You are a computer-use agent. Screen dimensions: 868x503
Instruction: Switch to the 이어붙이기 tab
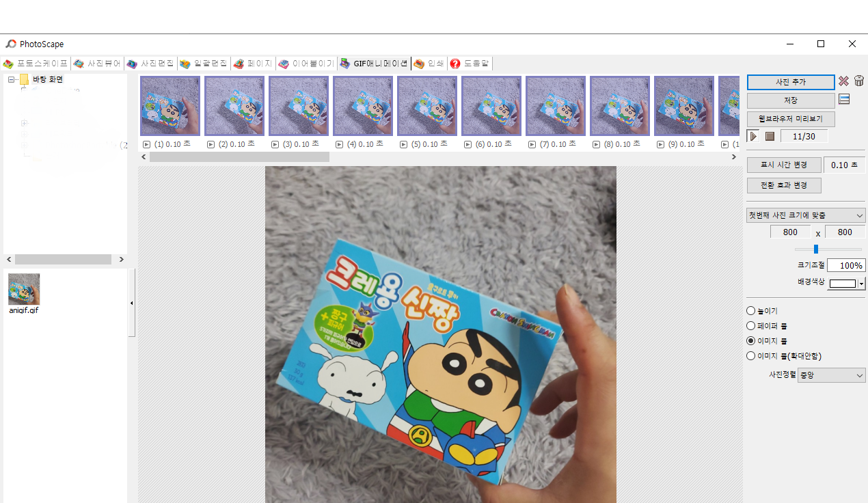tap(306, 64)
